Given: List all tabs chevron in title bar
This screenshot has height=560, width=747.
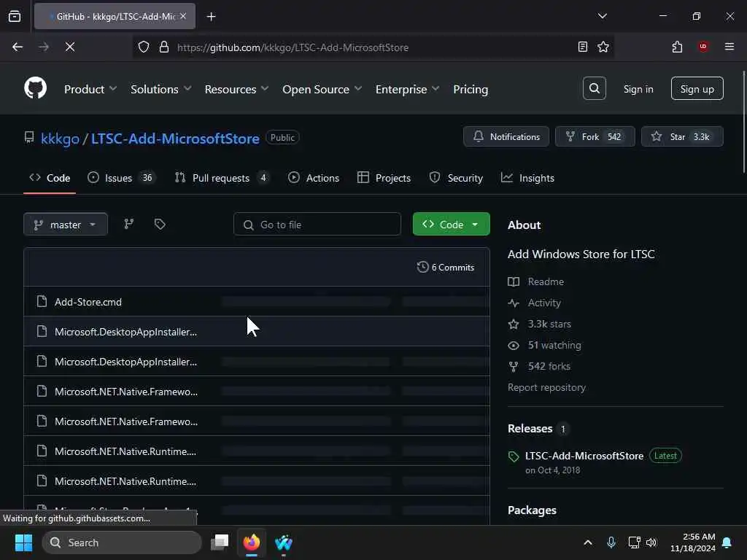Looking at the screenshot, I should (x=602, y=16).
